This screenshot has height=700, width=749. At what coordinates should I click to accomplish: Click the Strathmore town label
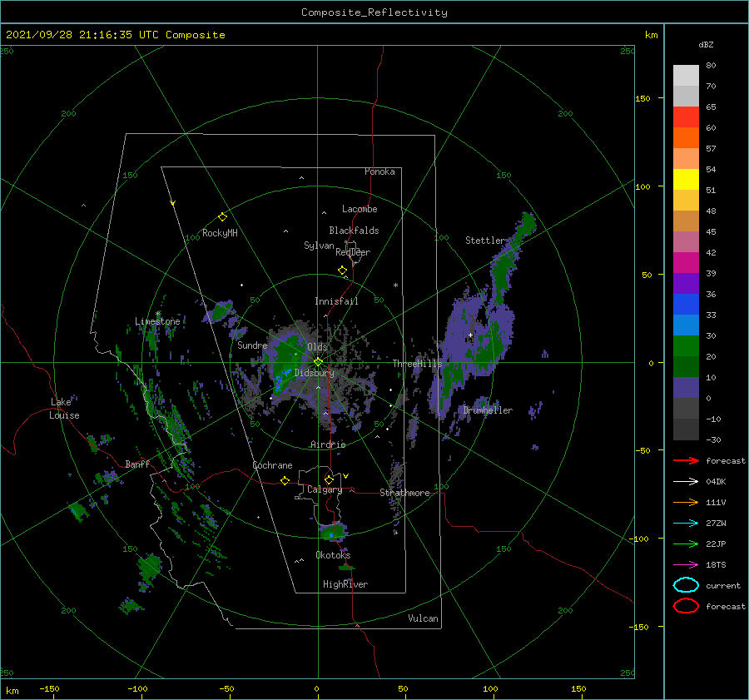coord(404,493)
